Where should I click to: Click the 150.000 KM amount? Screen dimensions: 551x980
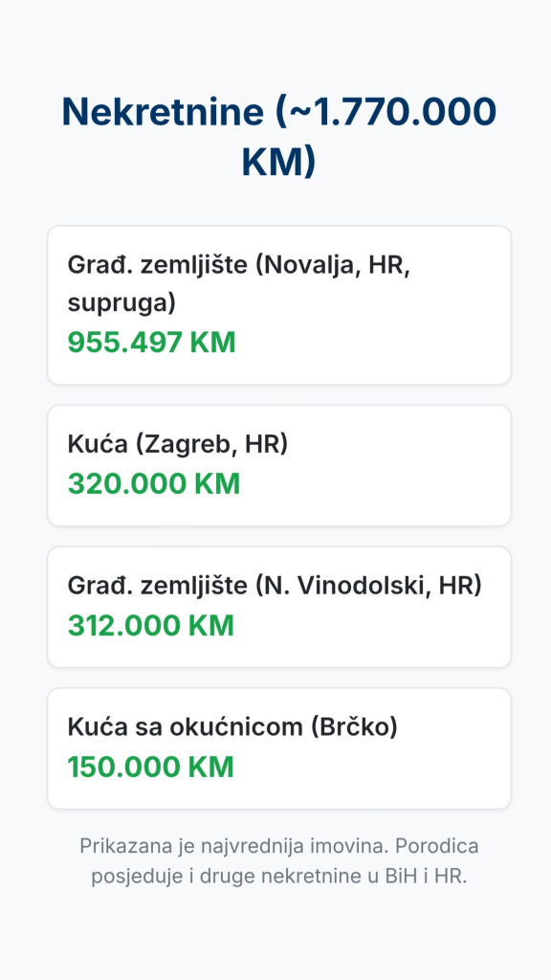click(150, 767)
